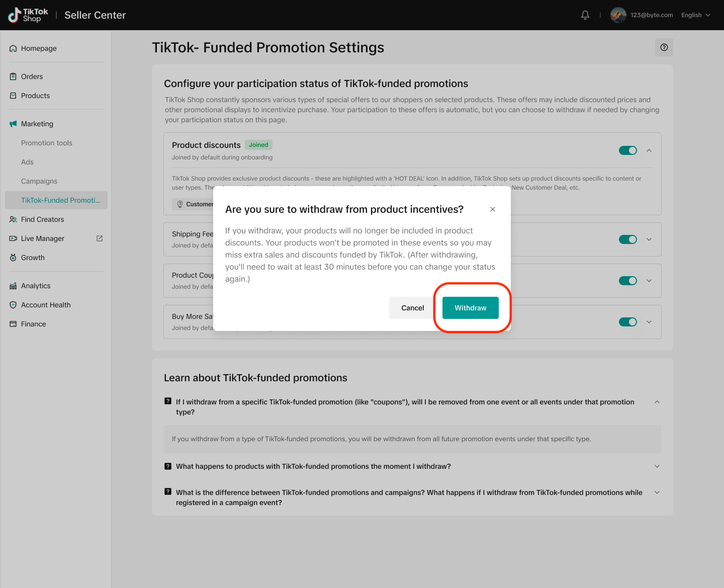
Task: Click the Growth icon in sidebar
Action: coord(13,258)
